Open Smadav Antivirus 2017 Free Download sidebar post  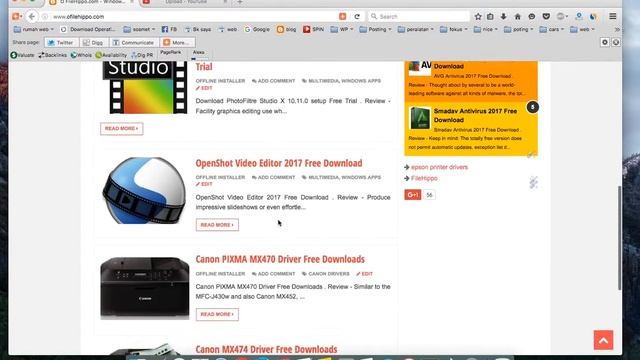476,116
